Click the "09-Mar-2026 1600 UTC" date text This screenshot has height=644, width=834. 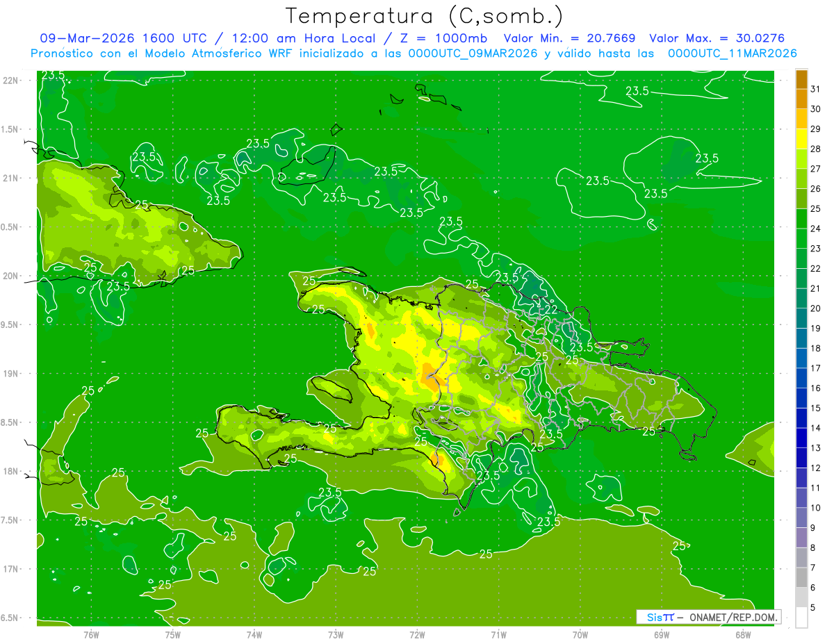click(122, 38)
